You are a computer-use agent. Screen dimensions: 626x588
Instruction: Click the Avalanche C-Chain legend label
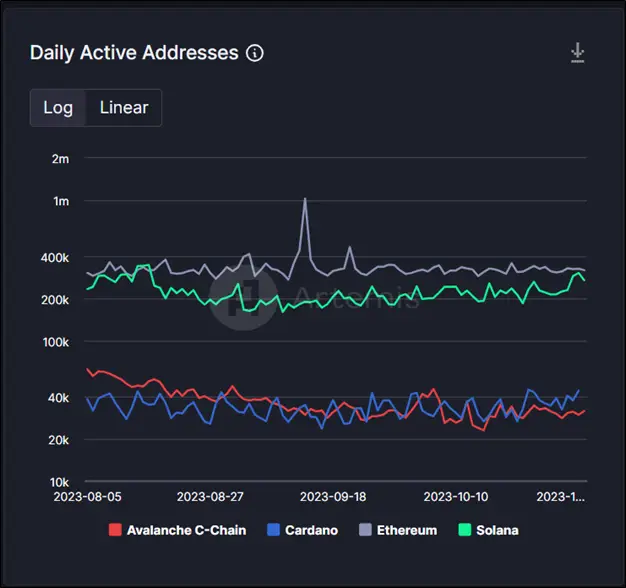coord(186,530)
